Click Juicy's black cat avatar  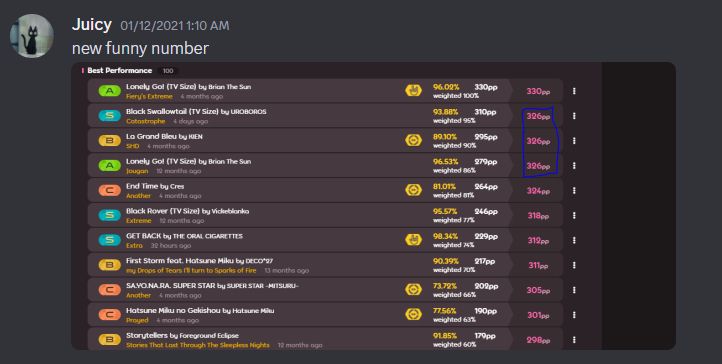[32, 36]
